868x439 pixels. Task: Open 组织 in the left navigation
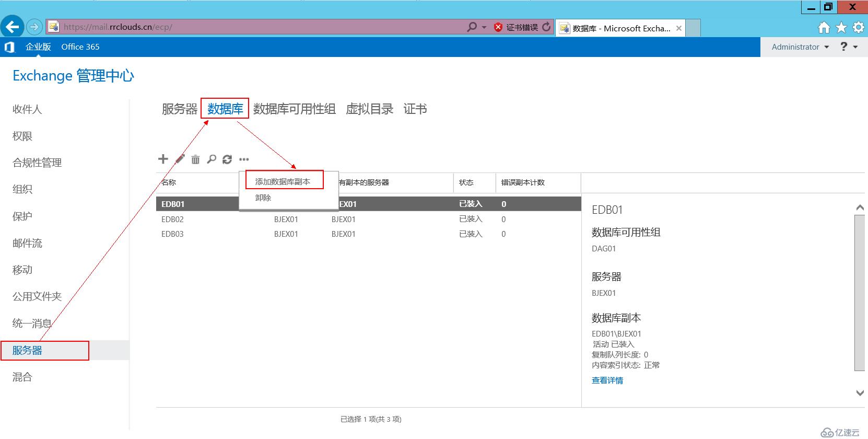tap(22, 189)
